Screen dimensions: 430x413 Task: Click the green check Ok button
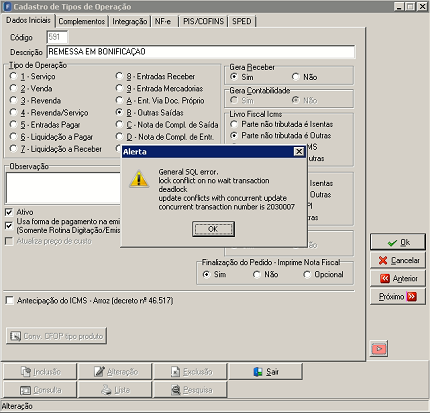tap(398, 242)
